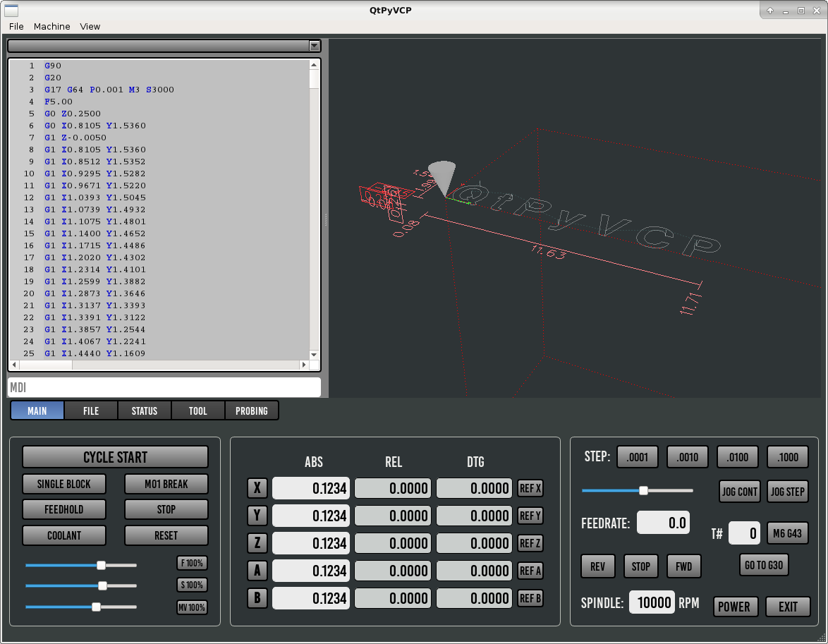Switch to the PROBING tab
Image resolution: width=828 pixels, height=644 pixels.
(251, 411)
